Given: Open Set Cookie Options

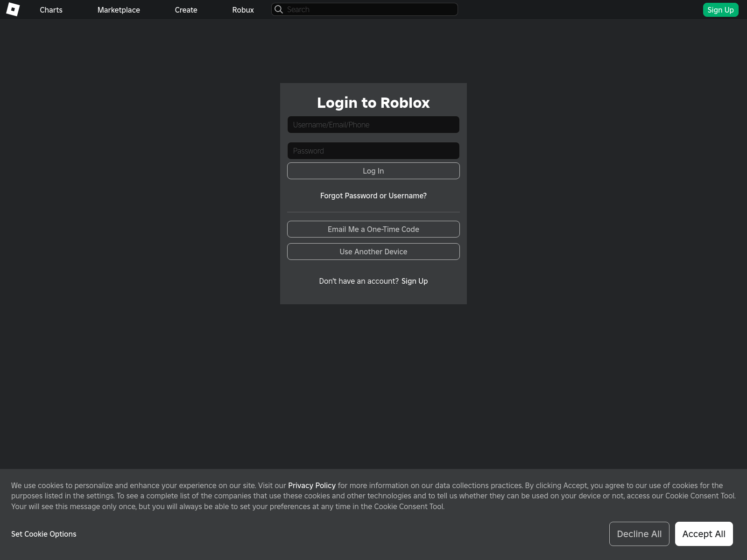Looking at the screenshot, I should point(44,534).
